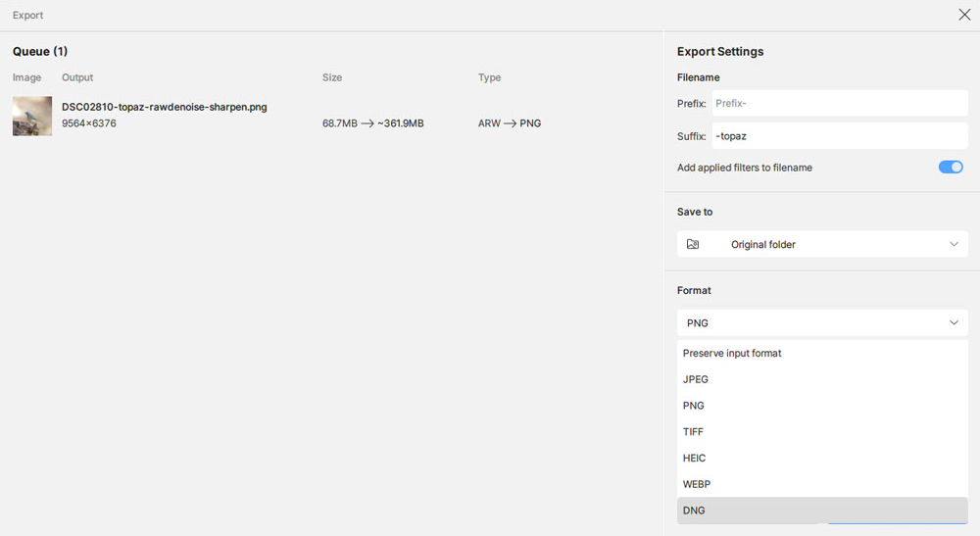The image size is (980, 536).
Task: Click the Type column header
Action: point(489,77)
